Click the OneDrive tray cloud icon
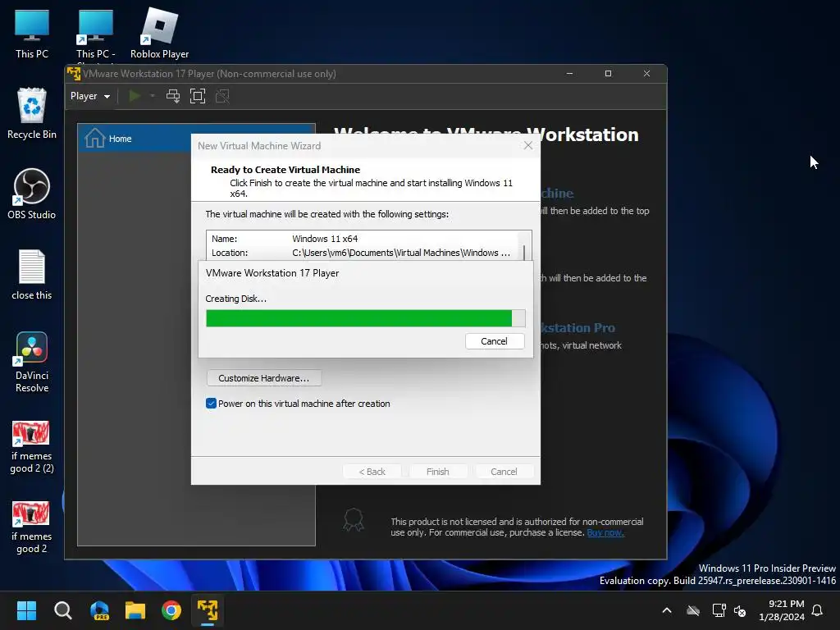This screenshot has height=630, width=840. click(693, 610)
